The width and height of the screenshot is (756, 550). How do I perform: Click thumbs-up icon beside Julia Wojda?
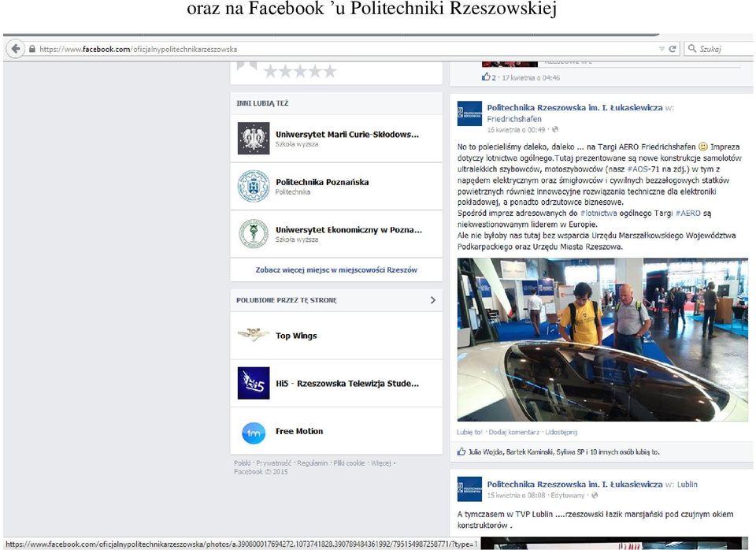[461, 452]
